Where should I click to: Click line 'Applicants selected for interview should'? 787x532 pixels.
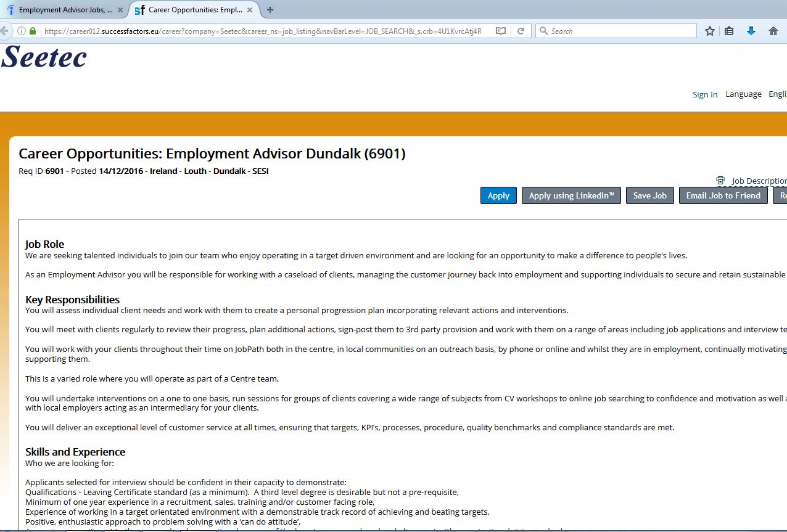pyautogui.click(x=186, y=482)
